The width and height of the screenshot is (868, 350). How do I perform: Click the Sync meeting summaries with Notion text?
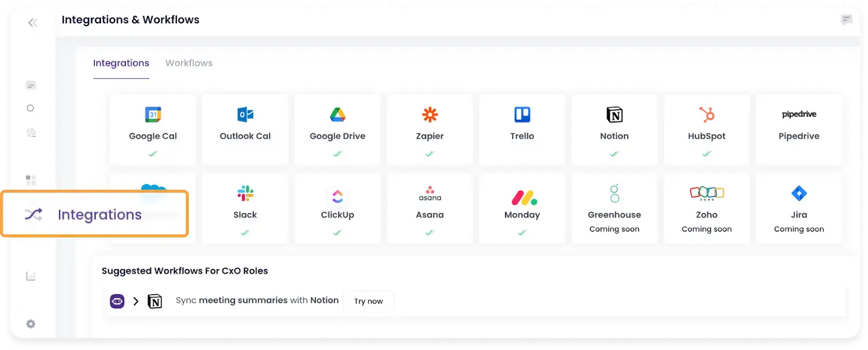(257, 300)
